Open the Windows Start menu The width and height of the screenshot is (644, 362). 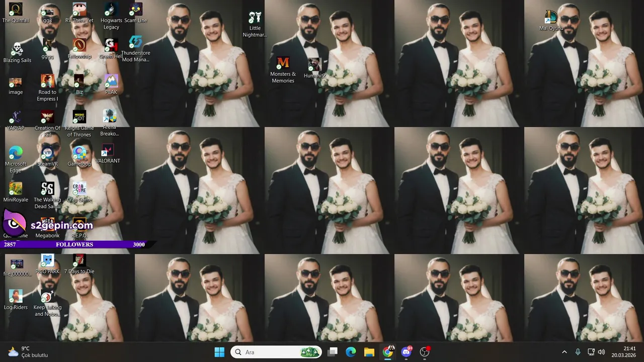[x=219, y=352]
